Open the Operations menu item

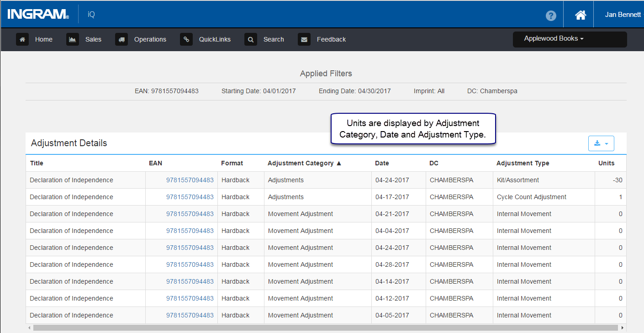pyautogui.click(x=150, y=39)
